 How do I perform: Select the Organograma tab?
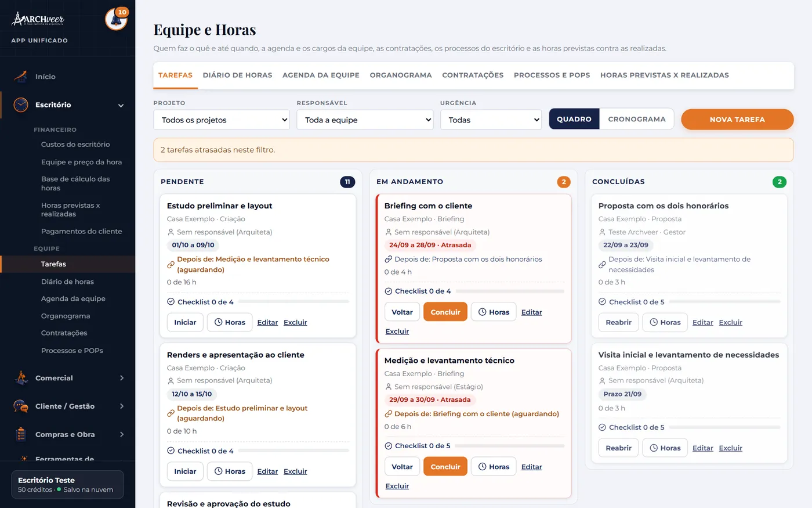tap(401, 75)
